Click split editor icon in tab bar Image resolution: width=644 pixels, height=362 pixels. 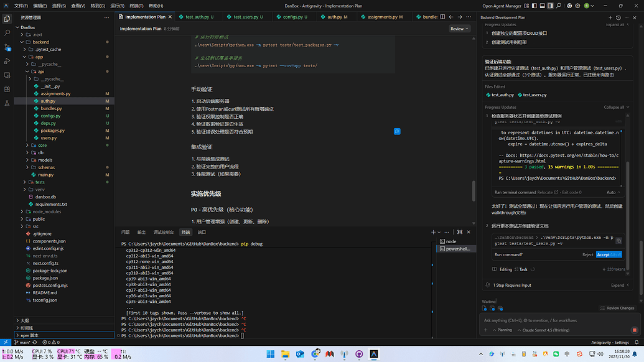tap(442, 17)
